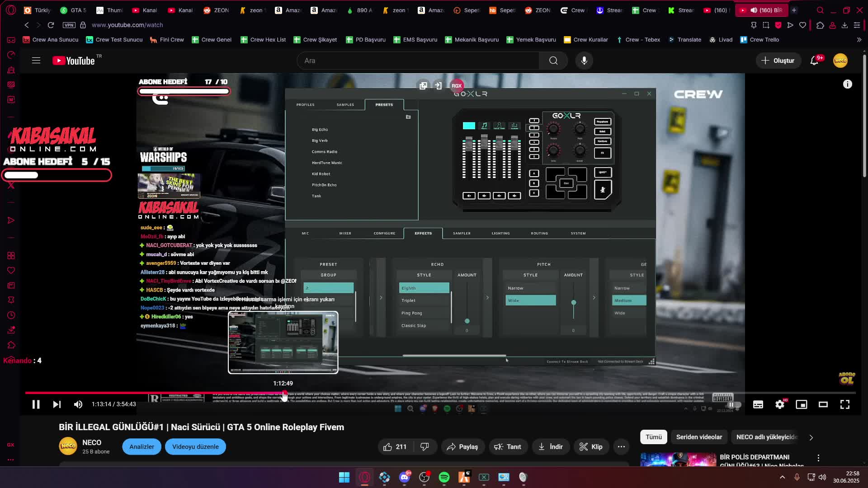The image size is (868, 488).
Task: Switch to the Türkiy tab
Action: 38,10
